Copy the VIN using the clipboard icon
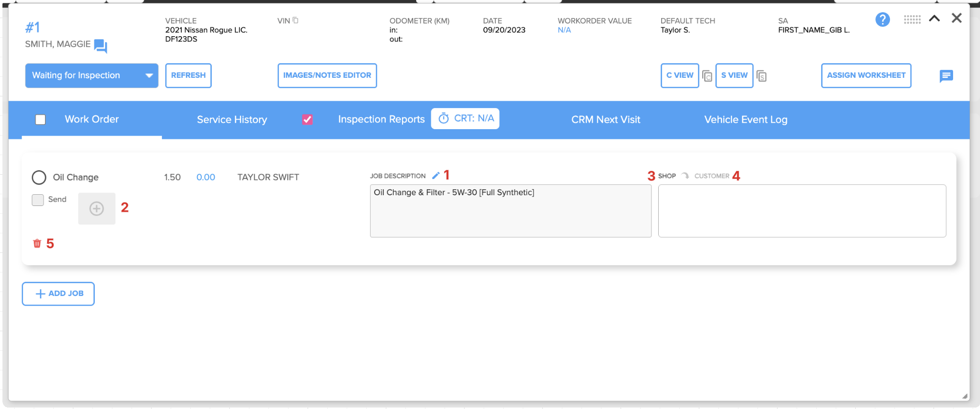 point(295,20)
